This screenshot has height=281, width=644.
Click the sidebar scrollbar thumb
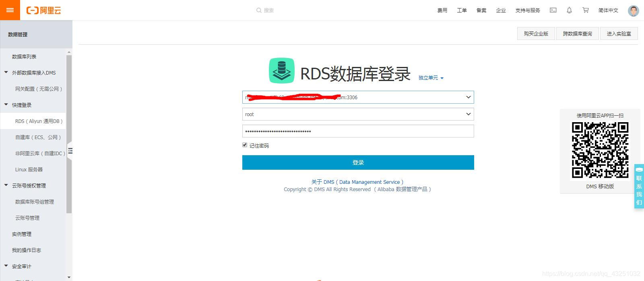69,134
